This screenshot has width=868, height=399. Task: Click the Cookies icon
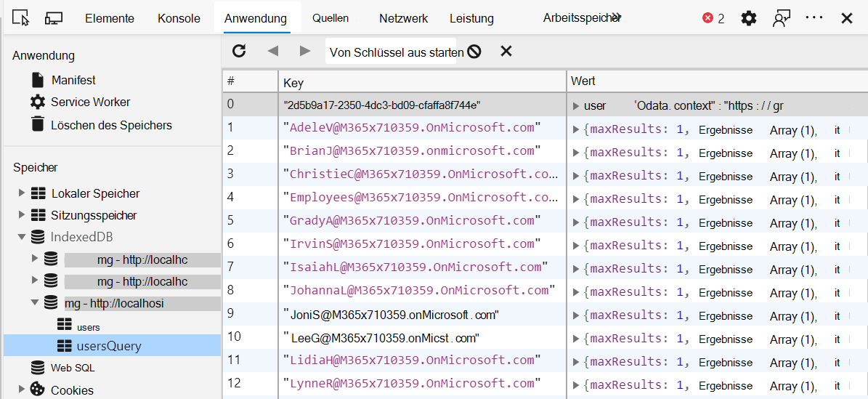tap(38, 389)
